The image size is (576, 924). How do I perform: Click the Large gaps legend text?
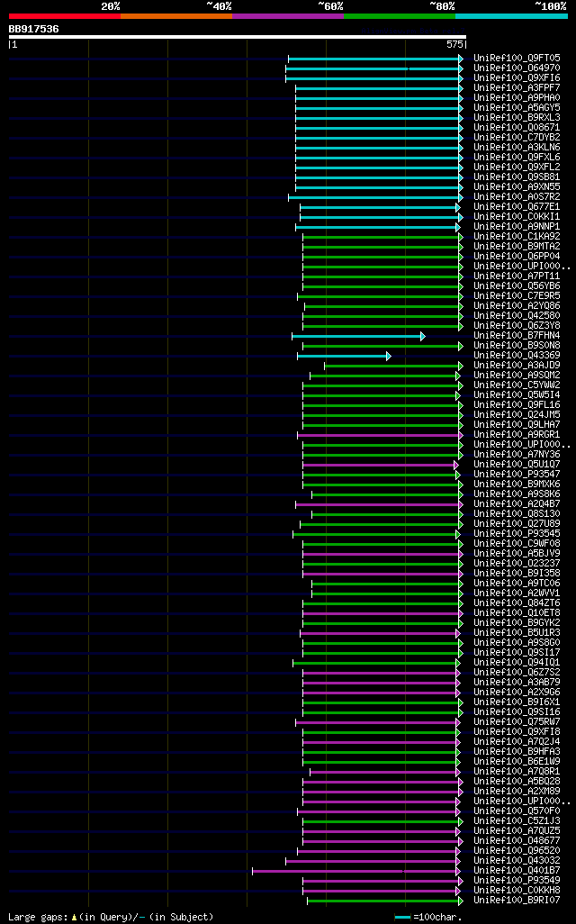coord(111,917)
